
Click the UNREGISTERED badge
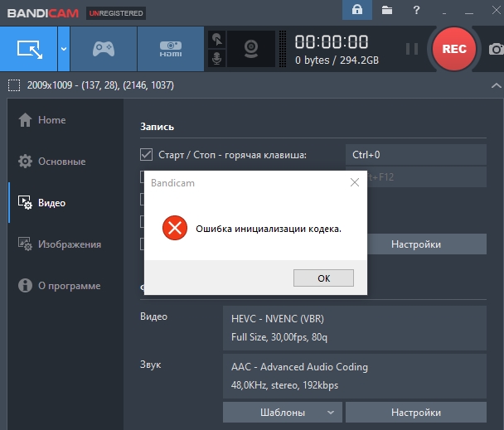(116, 13)
